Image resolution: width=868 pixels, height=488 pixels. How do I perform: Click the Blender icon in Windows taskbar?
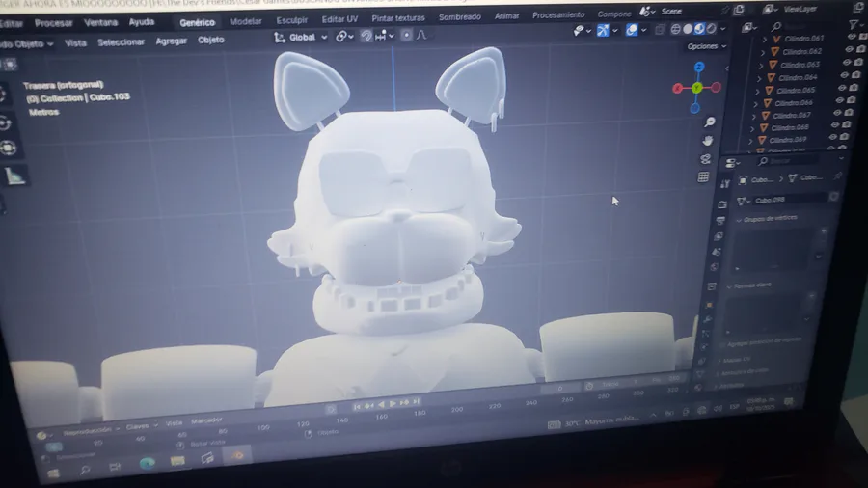click(237, 455)
